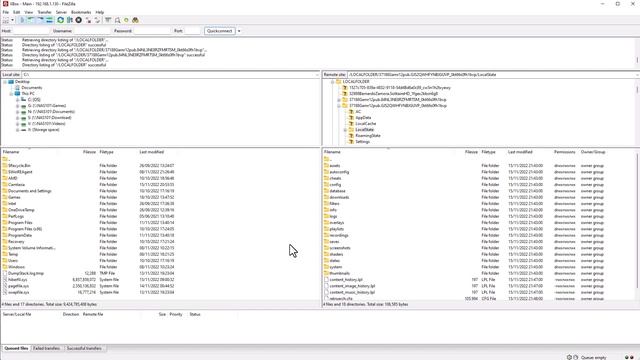Open the Edit menu
The height and width of the screenshot is (360, 640).
tap(17, 12)
